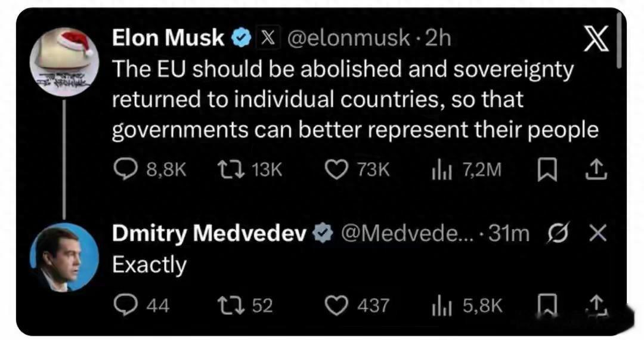644x340 pixels.
Task: Click the Grok slashed-circle icon on Medvedev's reply
Action: coord(557,234)
